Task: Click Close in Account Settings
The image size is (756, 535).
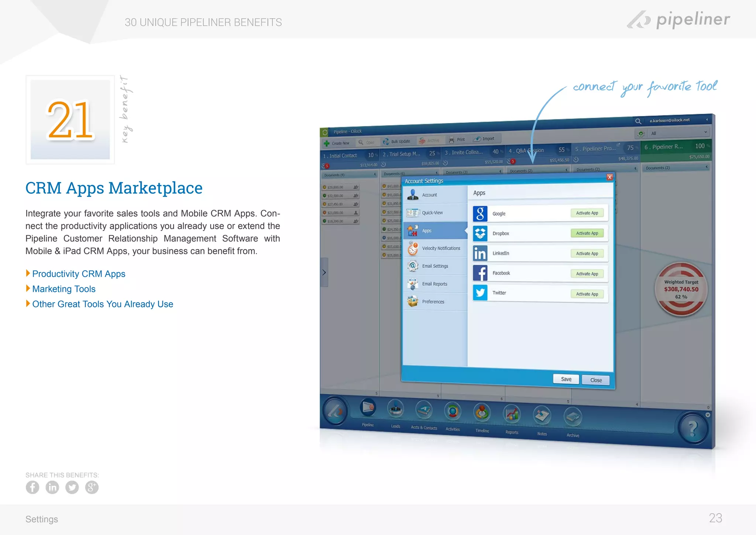Action: coord(596,380)
